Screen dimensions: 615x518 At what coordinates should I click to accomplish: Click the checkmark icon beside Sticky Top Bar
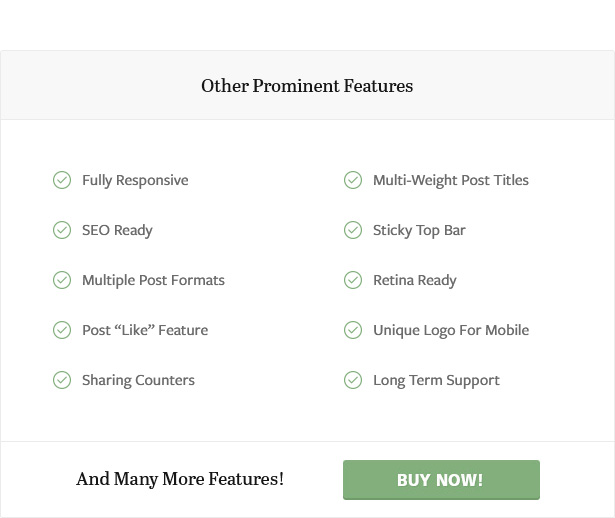coord(353,230)
